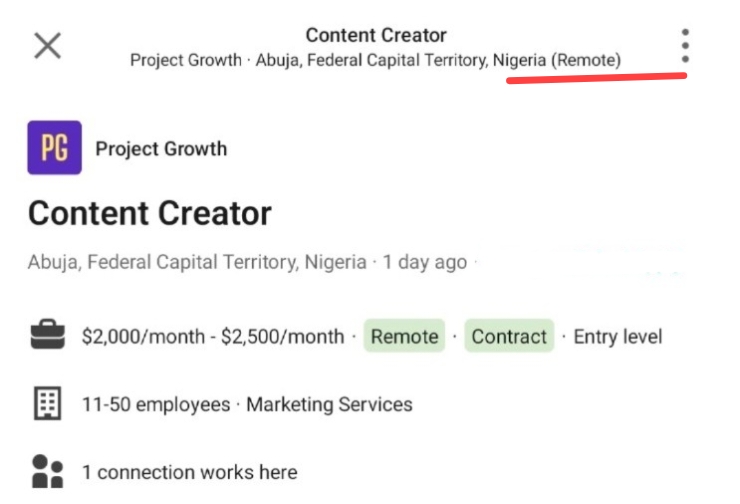The height and width of the screenshot is (504, 740).
Task: Open the three-dot overflow menu
Action: tap(685, 46)
